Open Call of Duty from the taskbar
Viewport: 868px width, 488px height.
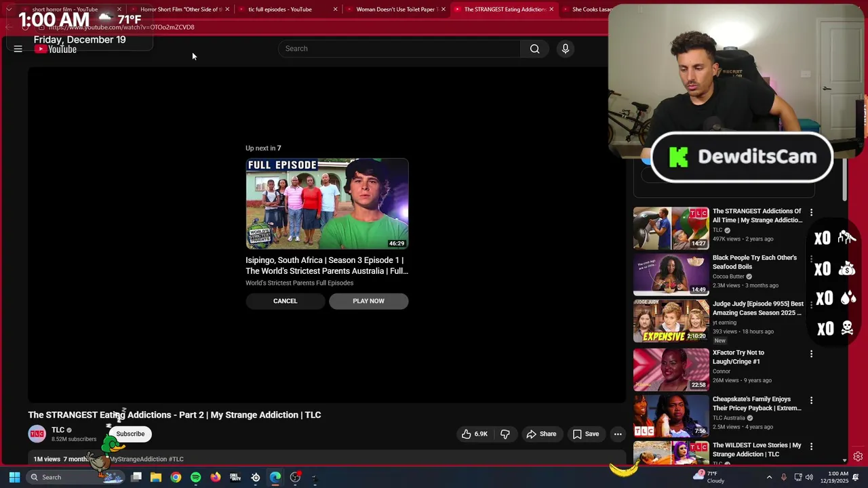tap(235, 477)
